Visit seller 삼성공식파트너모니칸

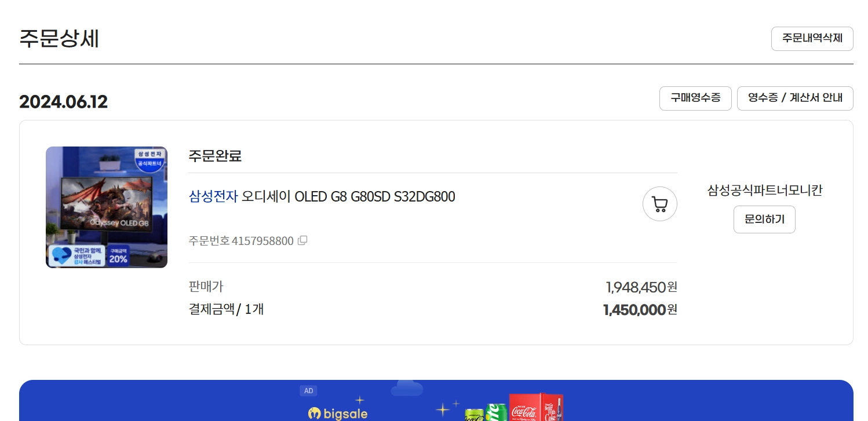click(x=765, y=191)
